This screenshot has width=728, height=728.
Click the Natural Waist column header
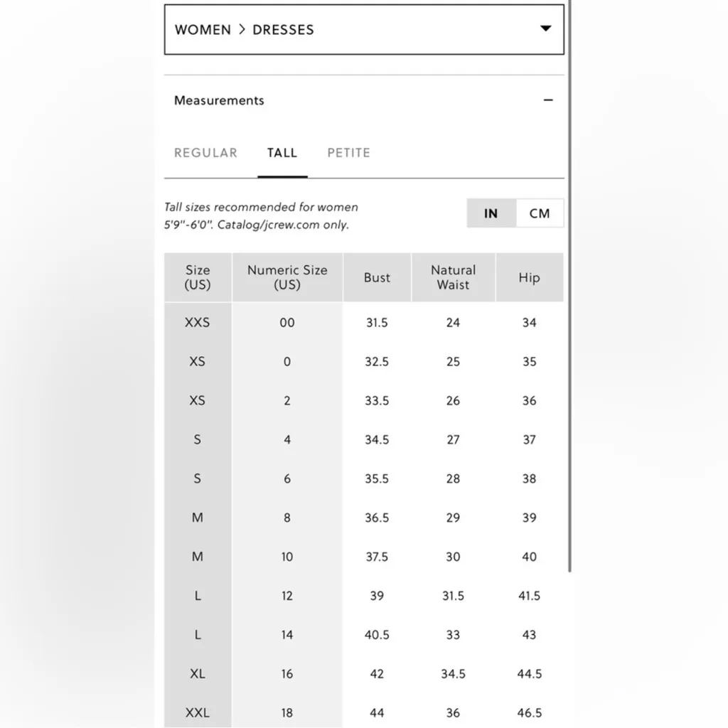(453, 277)
